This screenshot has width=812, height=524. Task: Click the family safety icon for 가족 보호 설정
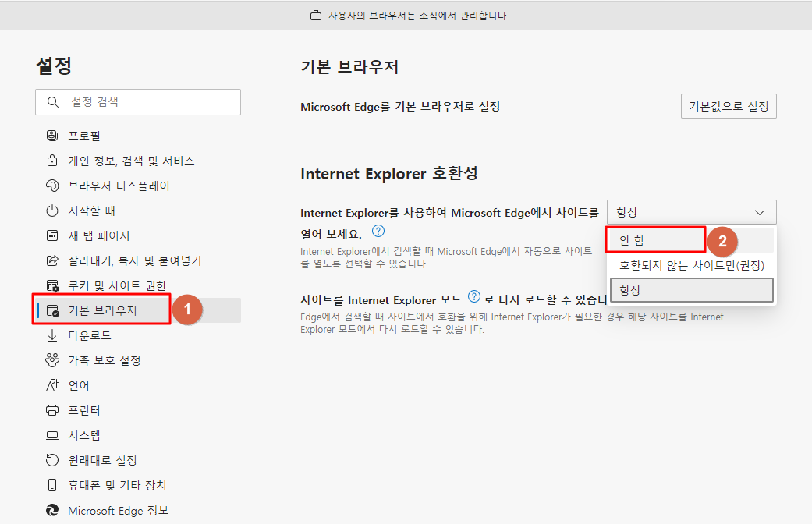pos(52,360)
